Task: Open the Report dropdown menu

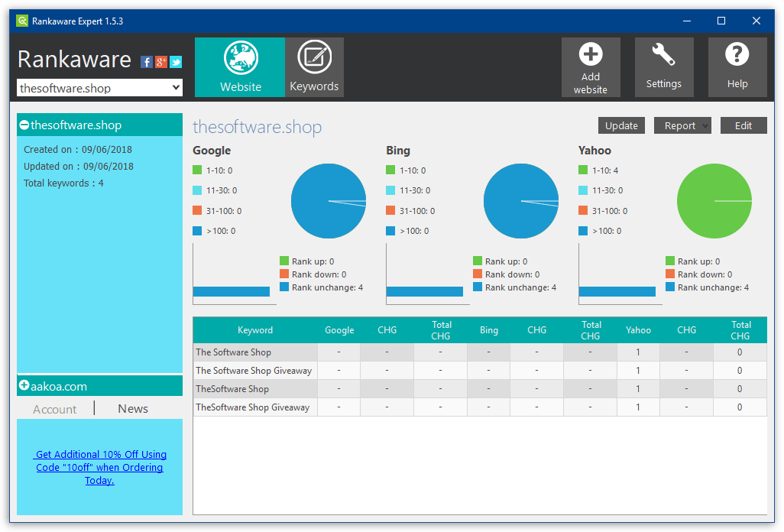Action: (682, 125)
